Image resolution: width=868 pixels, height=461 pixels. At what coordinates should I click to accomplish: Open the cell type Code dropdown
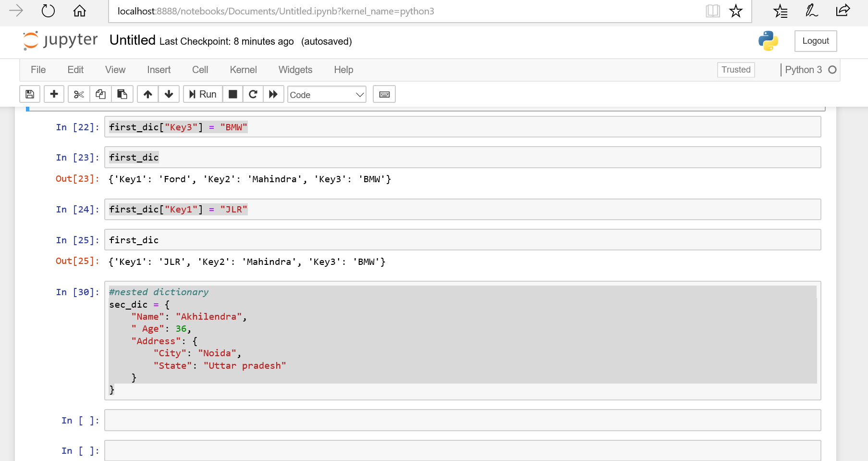[327, 95]
